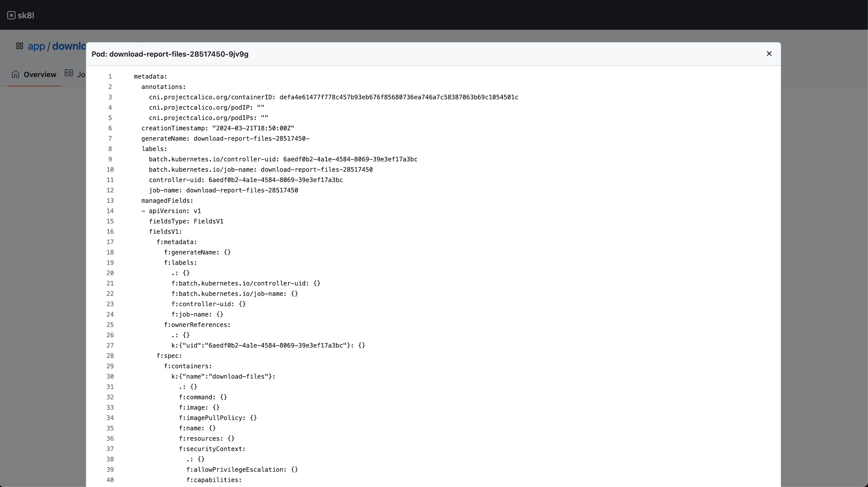
Task: Click the four-squares grid icon beside app
Action: point(19,46)
